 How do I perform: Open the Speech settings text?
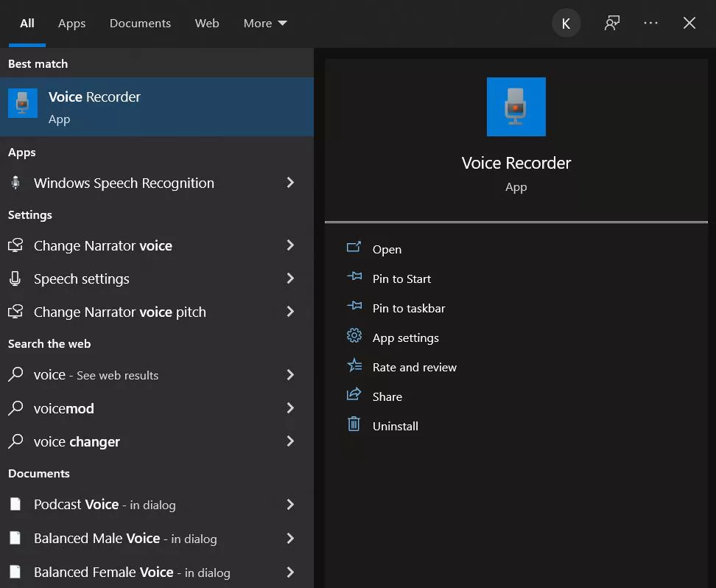point(81,279)
